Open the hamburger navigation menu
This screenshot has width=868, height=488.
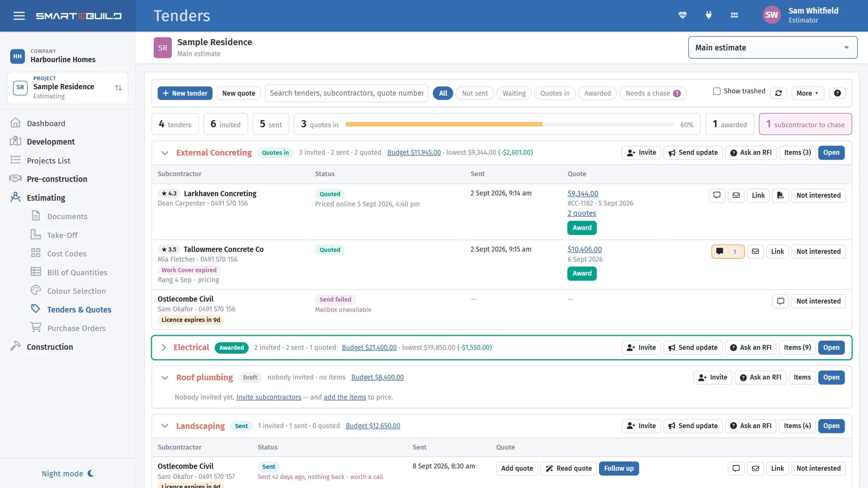click(19, 16)
